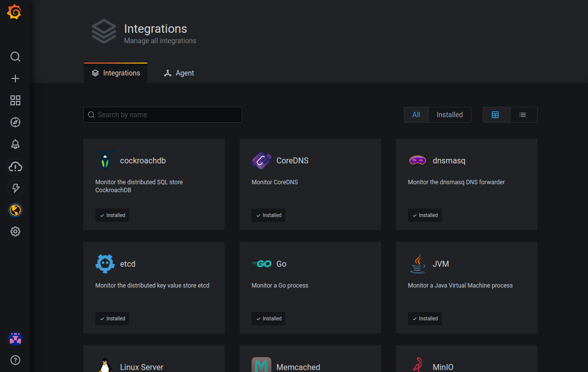This screenshot has width=588, height=372.
Task: Click the Installed badge on CoreDNS card
Action: click(x=268, y=215)
